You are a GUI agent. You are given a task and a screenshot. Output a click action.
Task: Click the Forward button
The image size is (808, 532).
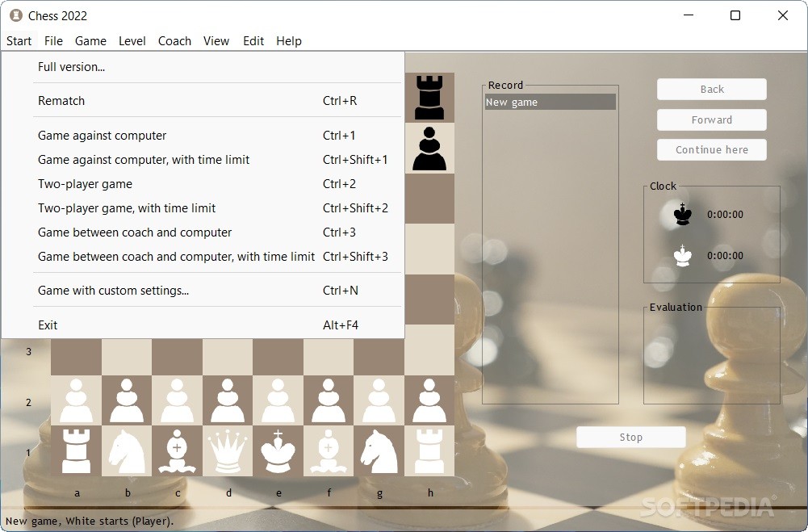pyautogui.click(x=712, y=119)
